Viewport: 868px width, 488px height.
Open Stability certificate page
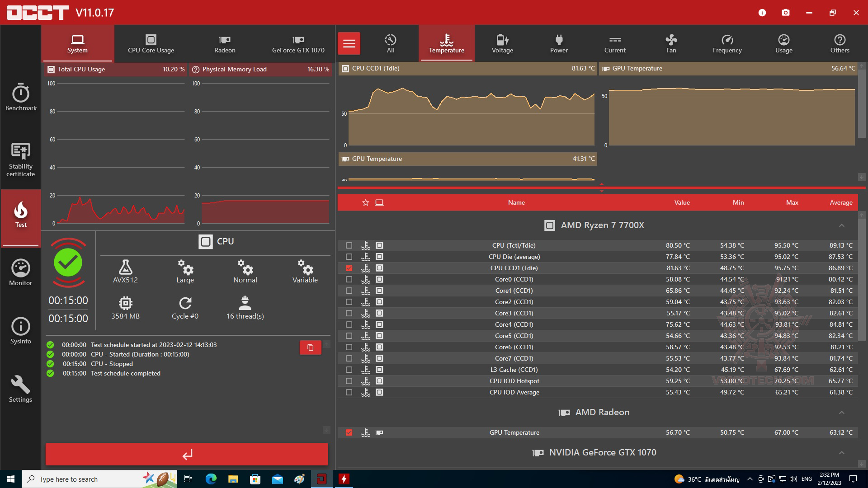[21, 159]
